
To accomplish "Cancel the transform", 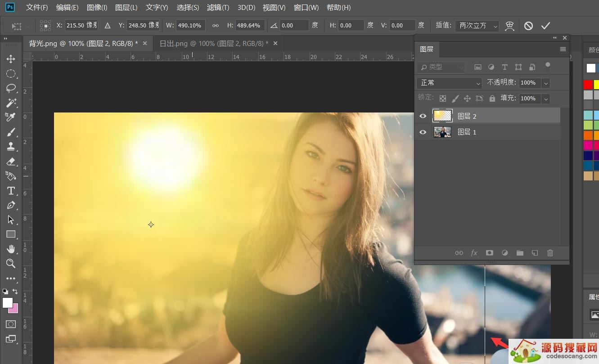I will click(528, 26).
